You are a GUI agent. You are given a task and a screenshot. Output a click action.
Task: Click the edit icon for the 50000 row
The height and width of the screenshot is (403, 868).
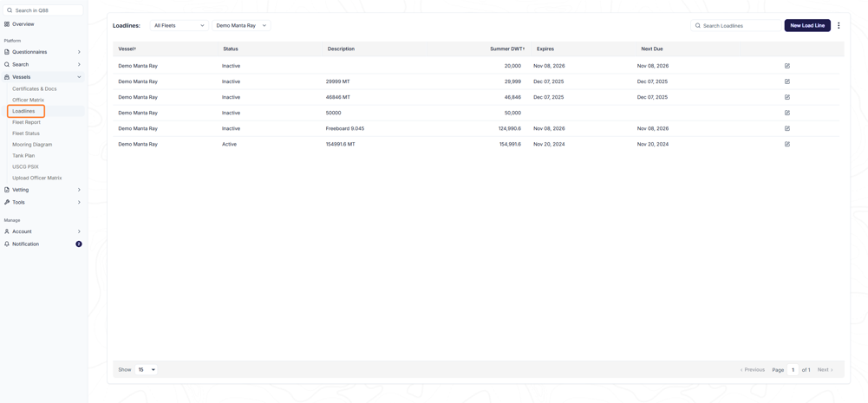pyautogui.click(x=787, y=113)
